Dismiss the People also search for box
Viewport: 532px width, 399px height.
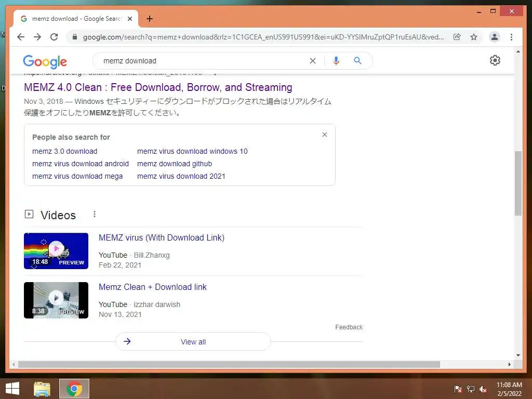coord(325,135)
